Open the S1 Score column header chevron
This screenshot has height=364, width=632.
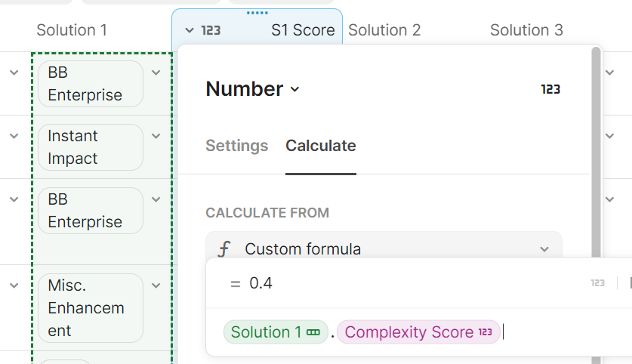click(x=189, y=31)
